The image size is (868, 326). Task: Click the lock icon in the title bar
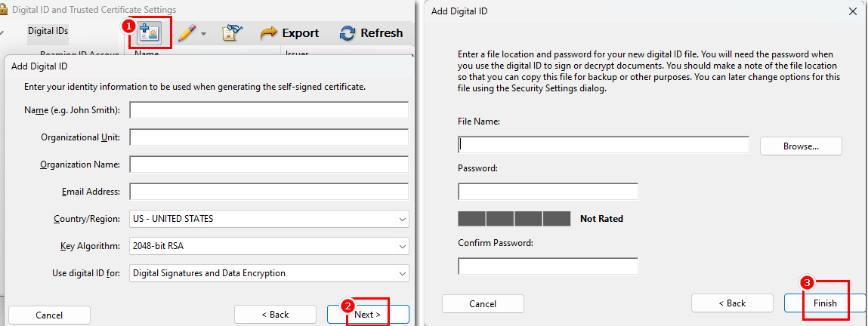click(3, 9)
